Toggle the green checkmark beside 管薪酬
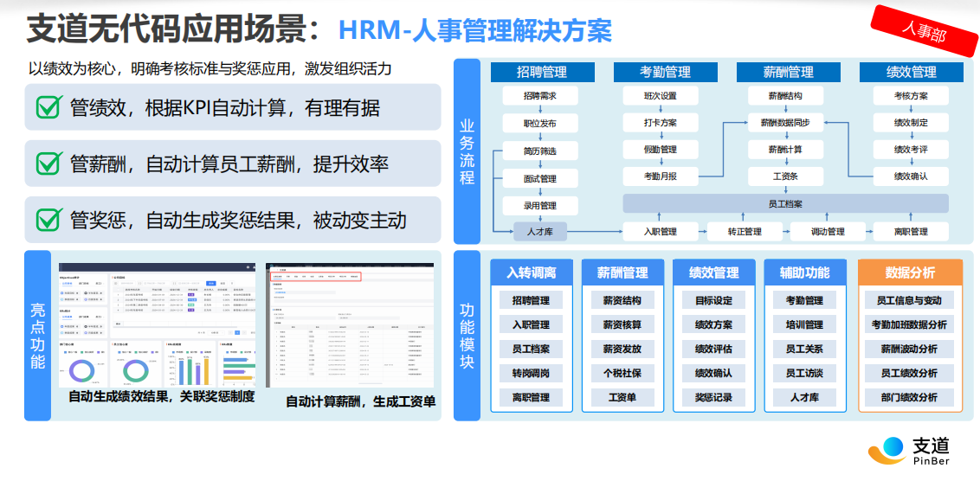This screenshot has height=481, width=980. click(49, 163)
